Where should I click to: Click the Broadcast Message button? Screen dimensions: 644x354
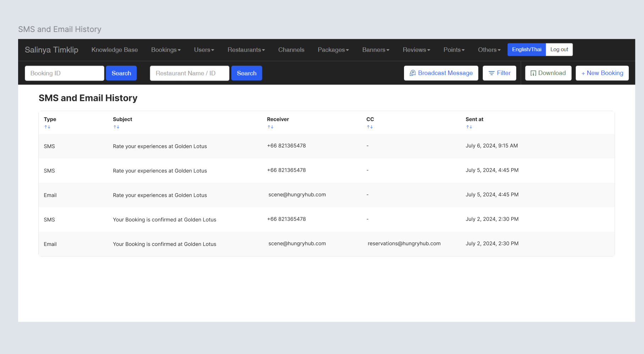[x=441, y=73]
